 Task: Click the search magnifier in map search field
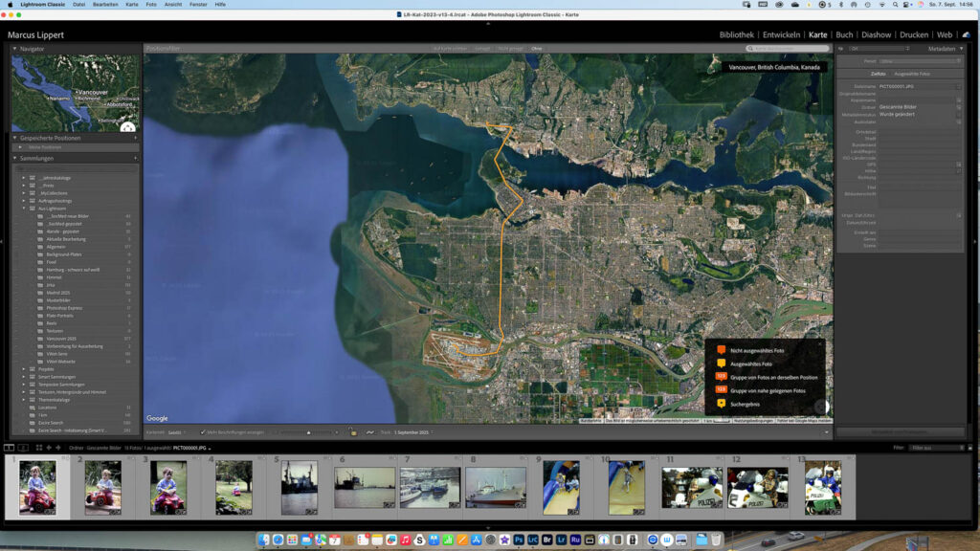pyautogui.click(x=750, y=49)
